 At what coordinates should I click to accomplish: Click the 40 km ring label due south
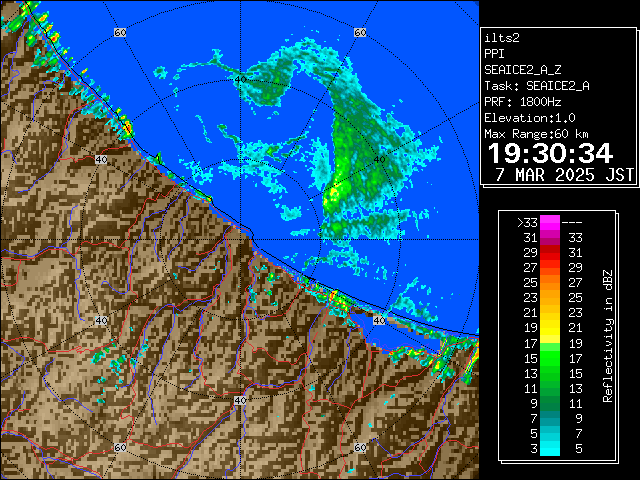[240, 400]
